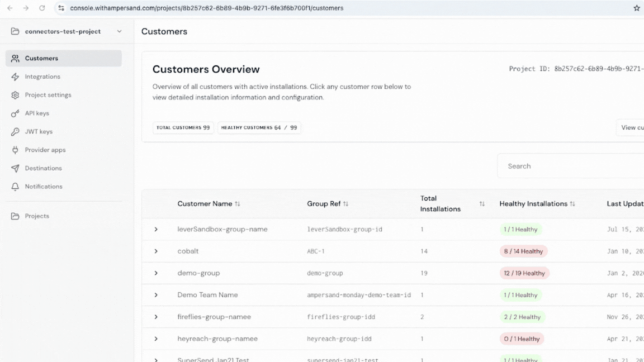Open Notifications using the bell icon
The height and width of the screenshot is (362, 644).
point(15,187)
